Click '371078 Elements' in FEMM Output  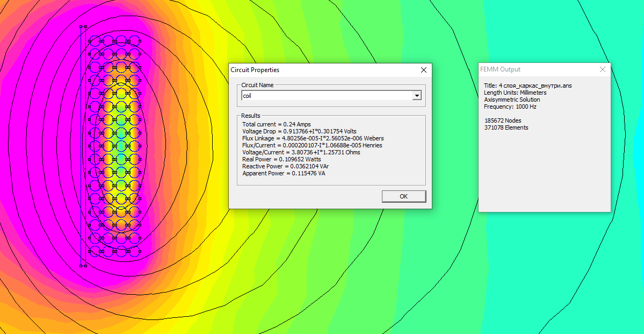click(x=506, y=127)
